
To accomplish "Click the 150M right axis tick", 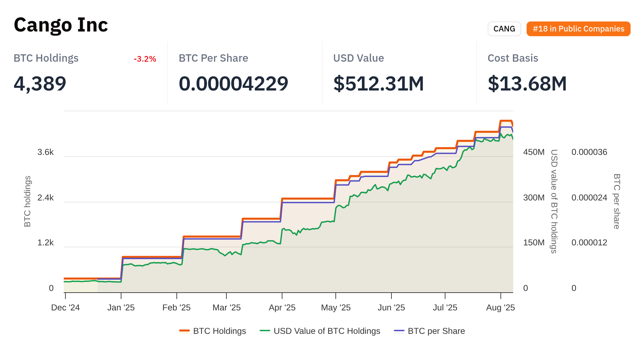I will pyautogui.click(x=534, y=243).
